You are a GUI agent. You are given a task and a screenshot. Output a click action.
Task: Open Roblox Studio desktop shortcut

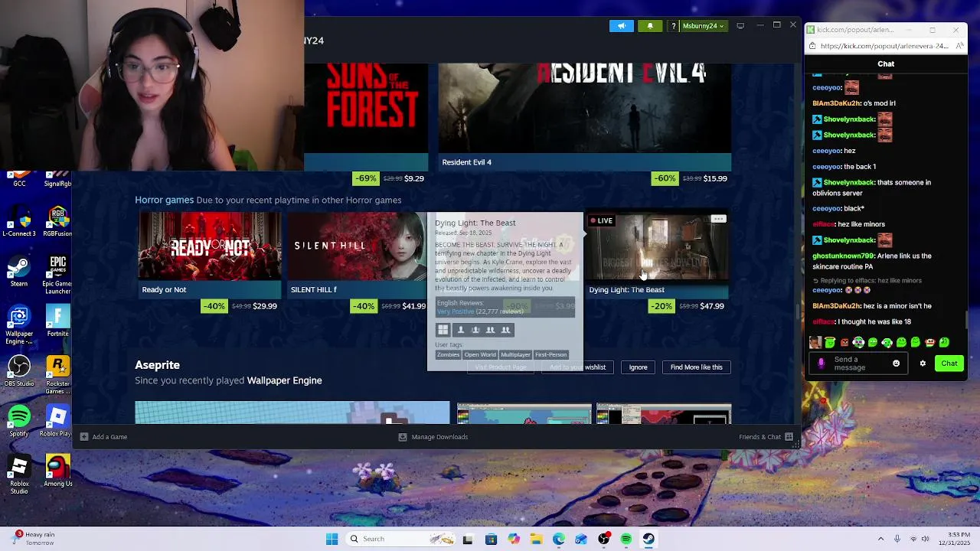coord(19,475)
